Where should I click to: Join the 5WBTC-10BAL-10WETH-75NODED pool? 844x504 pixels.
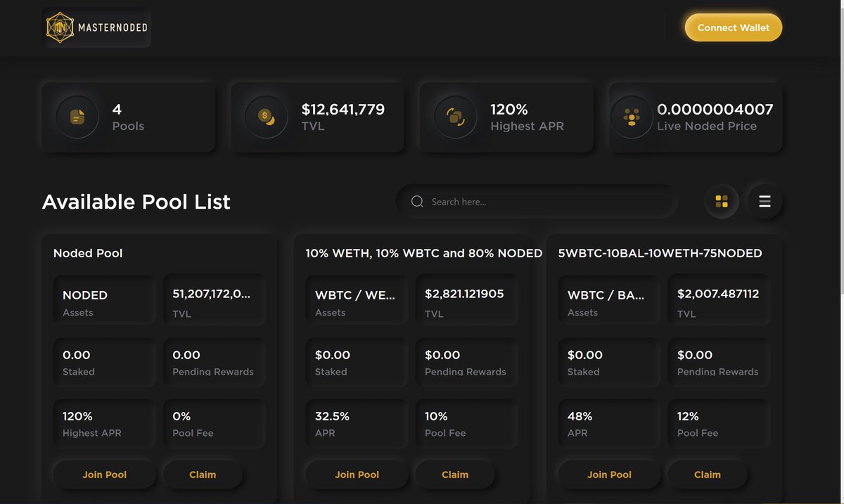pos(610,474)
